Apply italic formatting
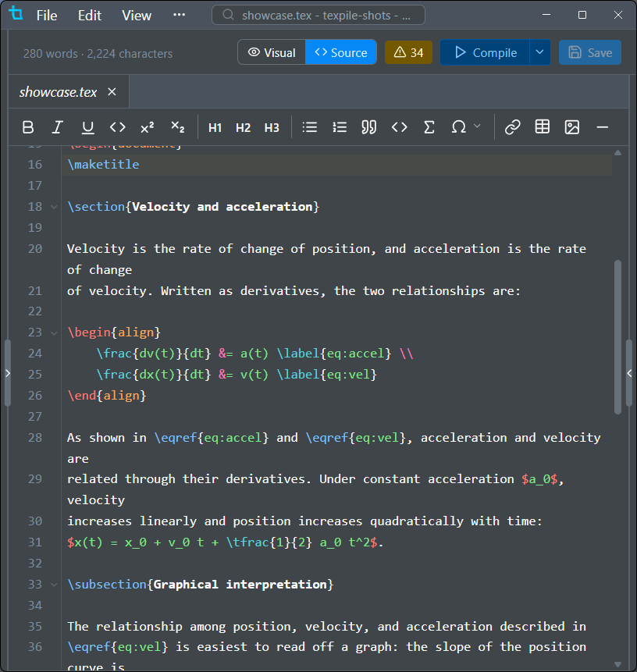Image resolution: width=637 pixels, height=672 pixels. point(58,127)
